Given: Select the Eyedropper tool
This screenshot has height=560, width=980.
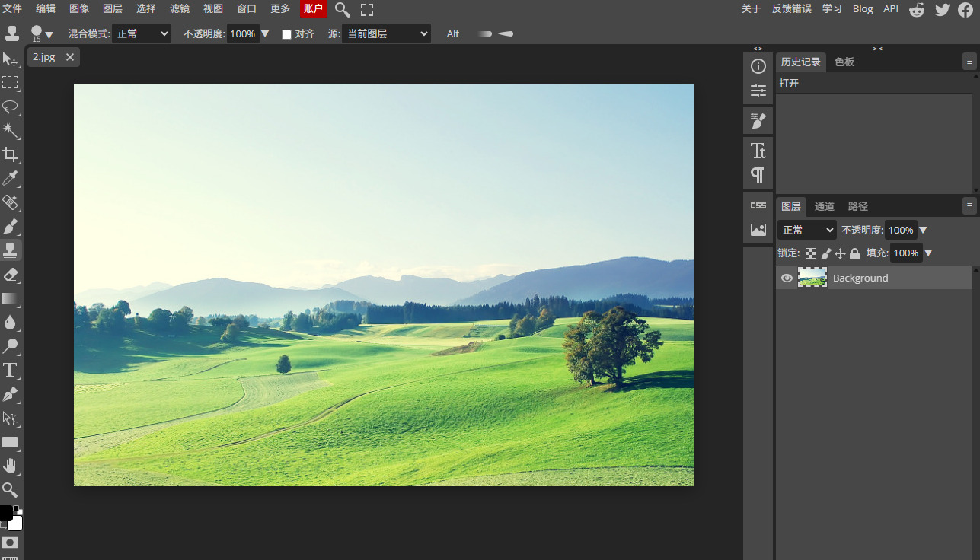Looking at the screenshot, I should pyautogui.click(x=11, y=179).
